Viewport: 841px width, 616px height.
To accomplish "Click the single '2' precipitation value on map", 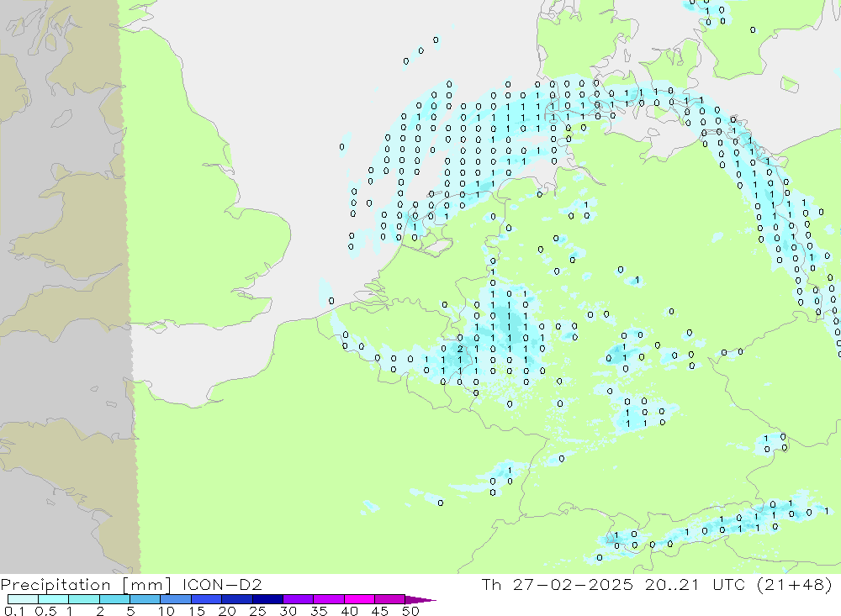I will [x=460, y=349].
